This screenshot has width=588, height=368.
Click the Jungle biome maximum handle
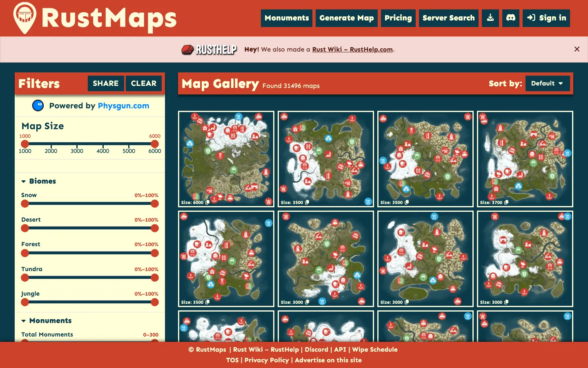pyautogui.click(x=155, y=302)
